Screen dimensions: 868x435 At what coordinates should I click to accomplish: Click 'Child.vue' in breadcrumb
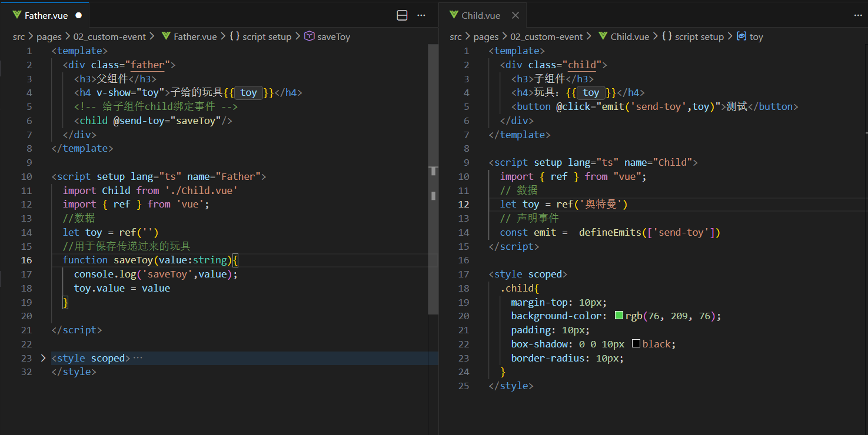630,36
